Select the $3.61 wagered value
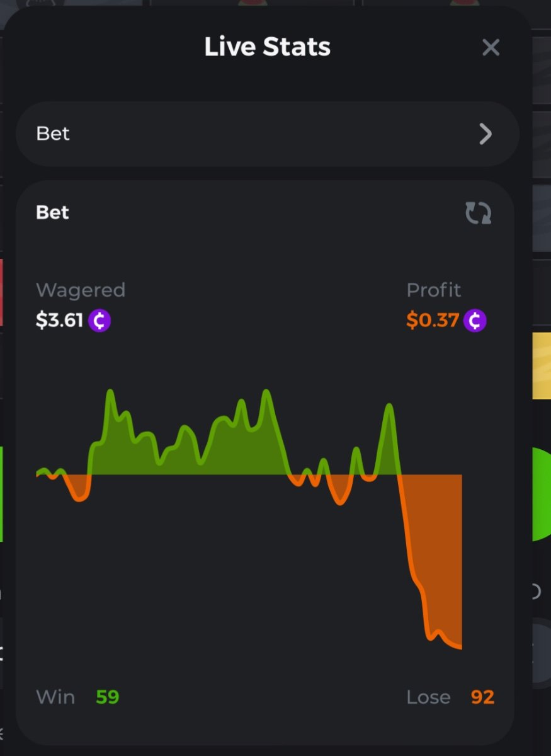The height and width of the screenshot is (756, 551). [x=59, y=321]
